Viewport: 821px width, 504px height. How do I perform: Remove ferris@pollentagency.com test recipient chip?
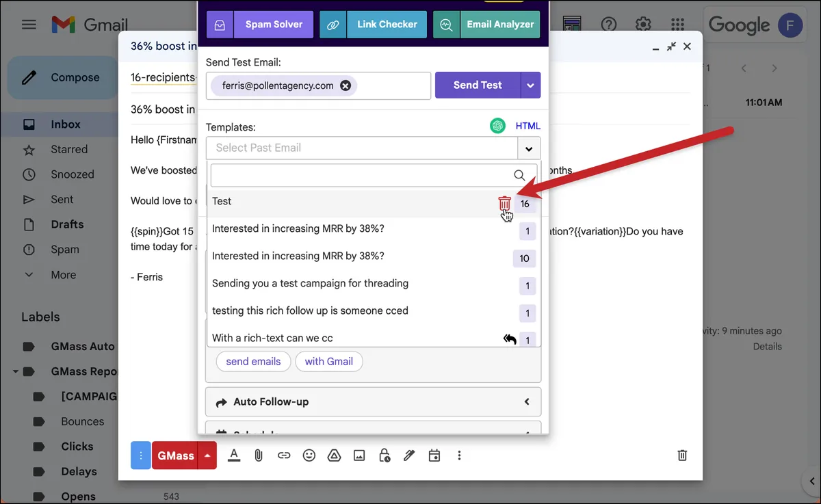pos(346,85)
